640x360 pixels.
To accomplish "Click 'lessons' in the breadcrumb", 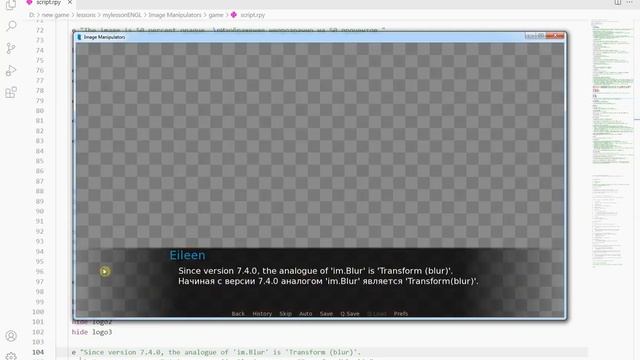I will [86, 15].
